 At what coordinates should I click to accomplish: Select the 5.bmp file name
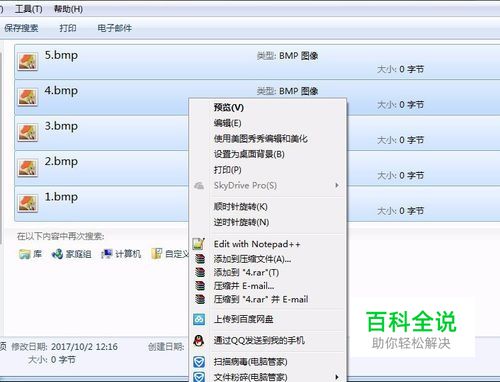tap(61, 55)
